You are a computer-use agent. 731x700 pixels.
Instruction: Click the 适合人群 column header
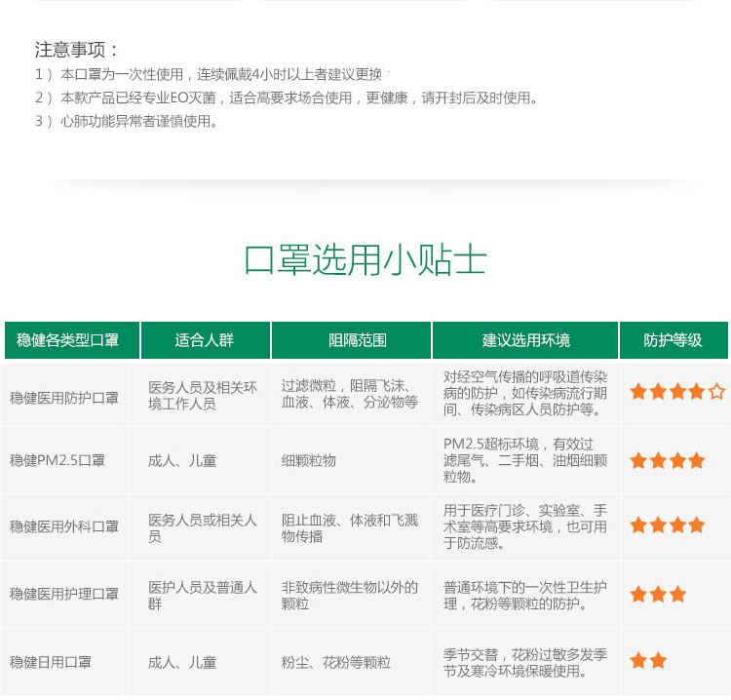(x=206, y=340)
